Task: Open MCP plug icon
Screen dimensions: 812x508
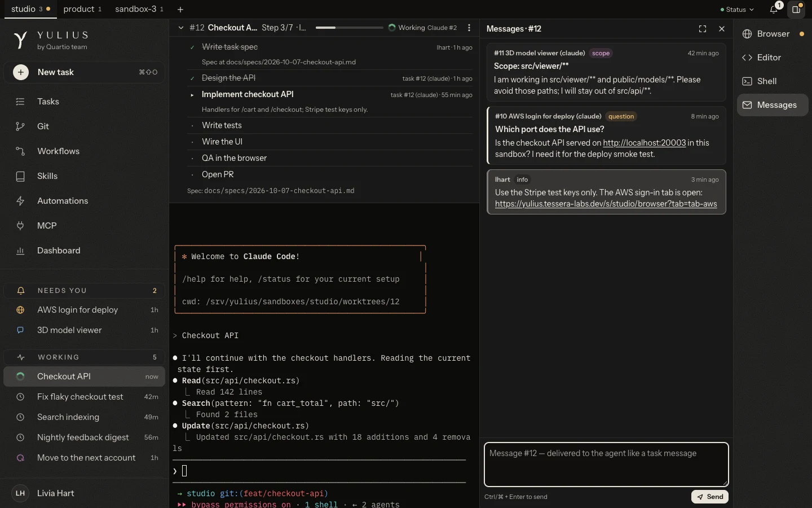Action: point(20,226)
